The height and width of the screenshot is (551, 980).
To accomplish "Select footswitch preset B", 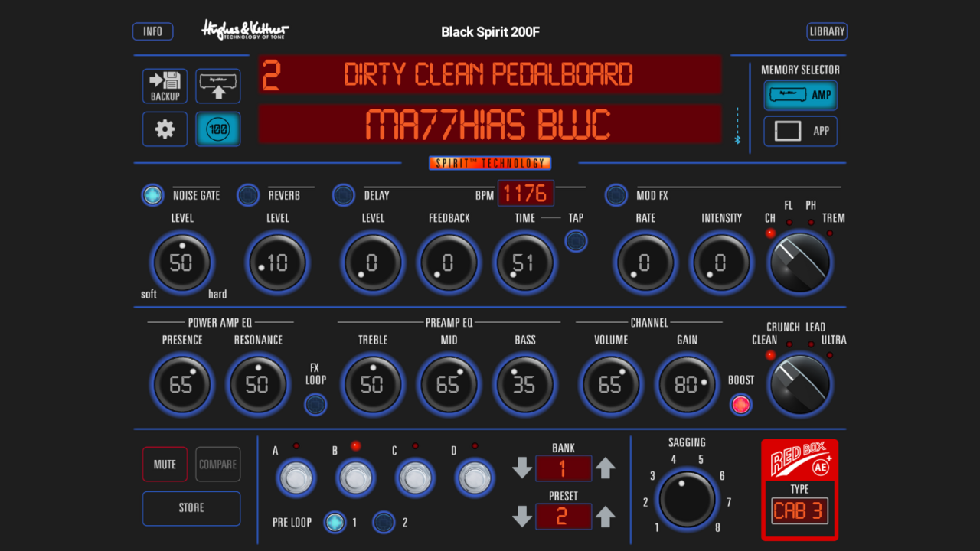I will 355,478.
